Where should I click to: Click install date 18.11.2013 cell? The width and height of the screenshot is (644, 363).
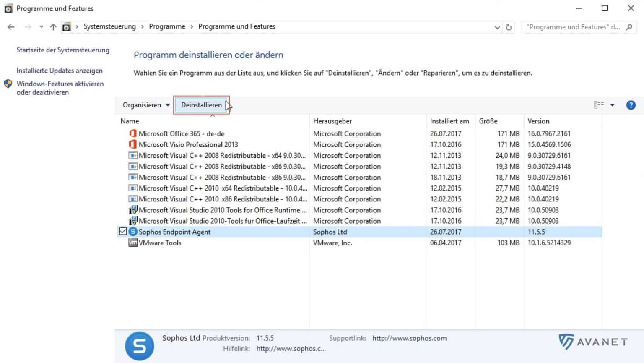445,177
